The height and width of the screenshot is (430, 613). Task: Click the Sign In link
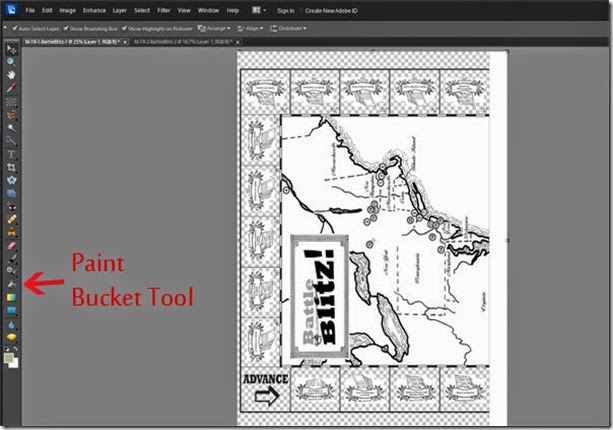[x=286, y=11]
